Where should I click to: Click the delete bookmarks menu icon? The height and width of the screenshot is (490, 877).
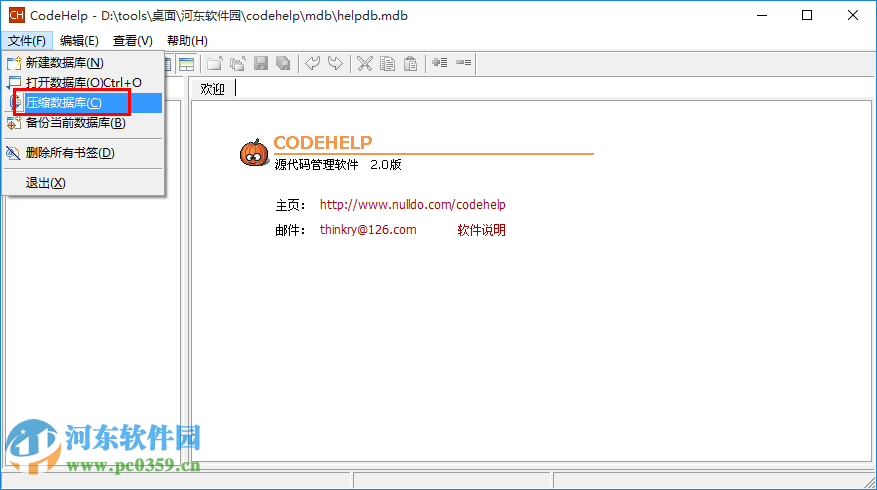(14, 153)
